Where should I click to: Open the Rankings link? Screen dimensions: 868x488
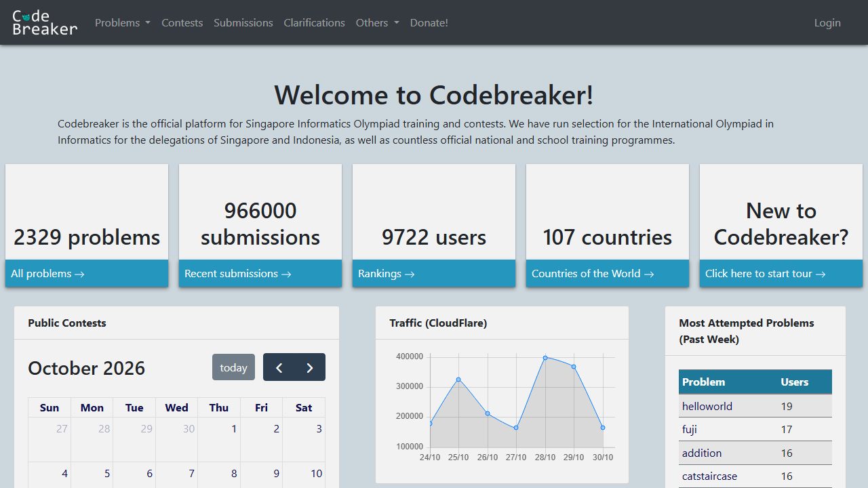386,274
